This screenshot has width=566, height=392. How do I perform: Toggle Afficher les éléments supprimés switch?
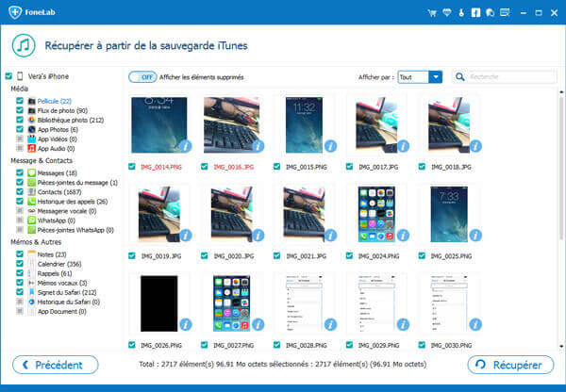click(x=142, y=77)
